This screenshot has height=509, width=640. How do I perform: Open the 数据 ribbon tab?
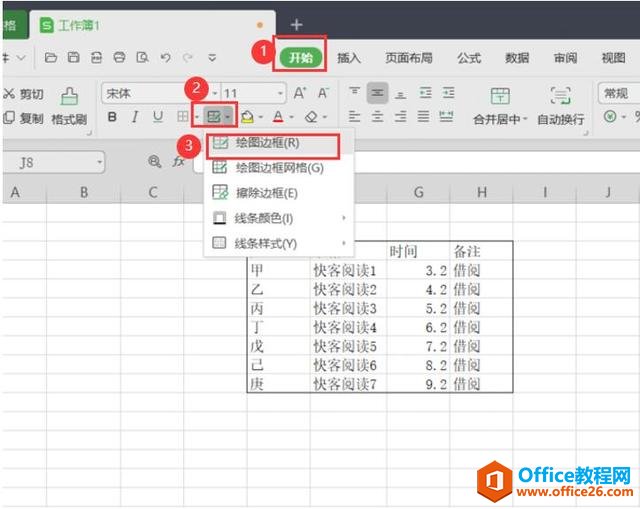point(517,58)
